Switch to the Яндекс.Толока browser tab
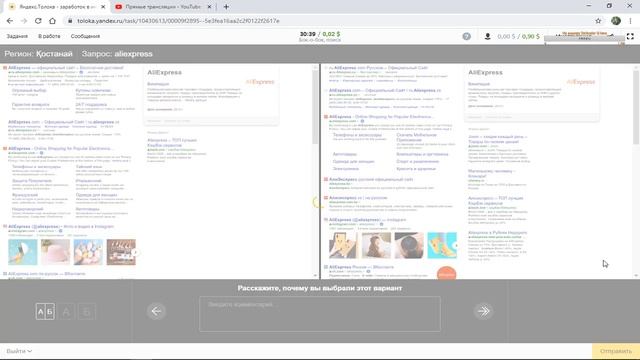The height and width of the screenshot is (360, 640). tap(57, 7)
